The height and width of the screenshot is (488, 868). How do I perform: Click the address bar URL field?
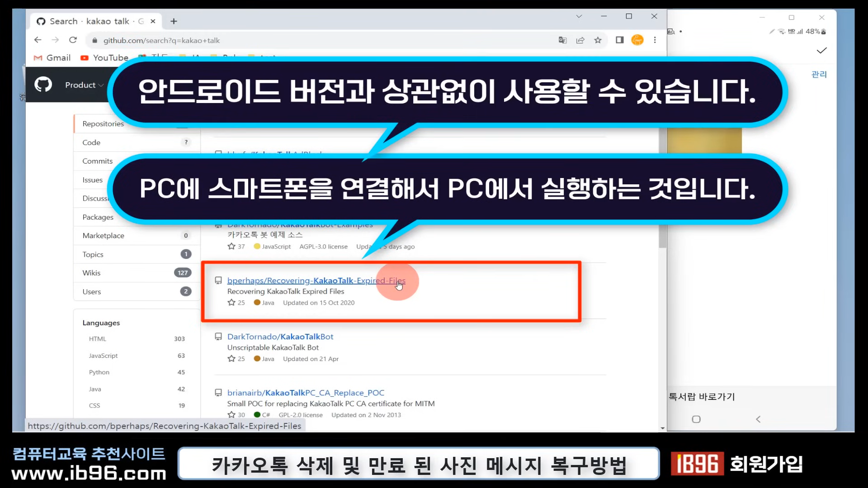coord(316,40)
